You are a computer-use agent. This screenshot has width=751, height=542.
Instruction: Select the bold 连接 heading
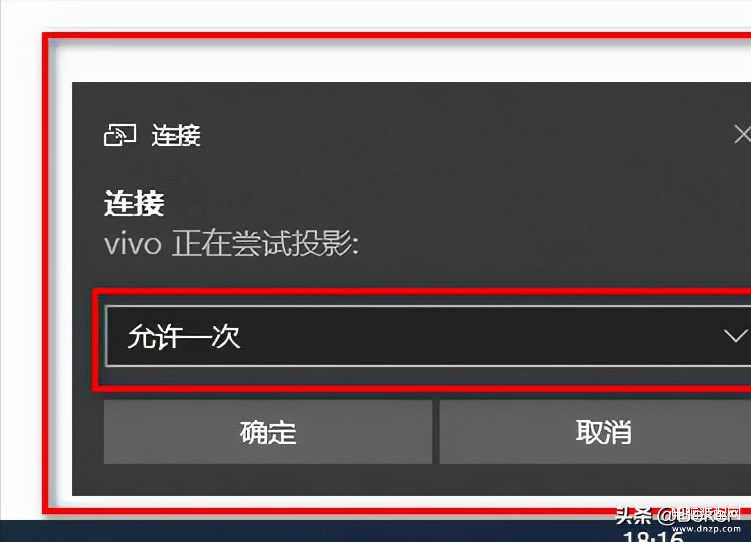[134, 203]
